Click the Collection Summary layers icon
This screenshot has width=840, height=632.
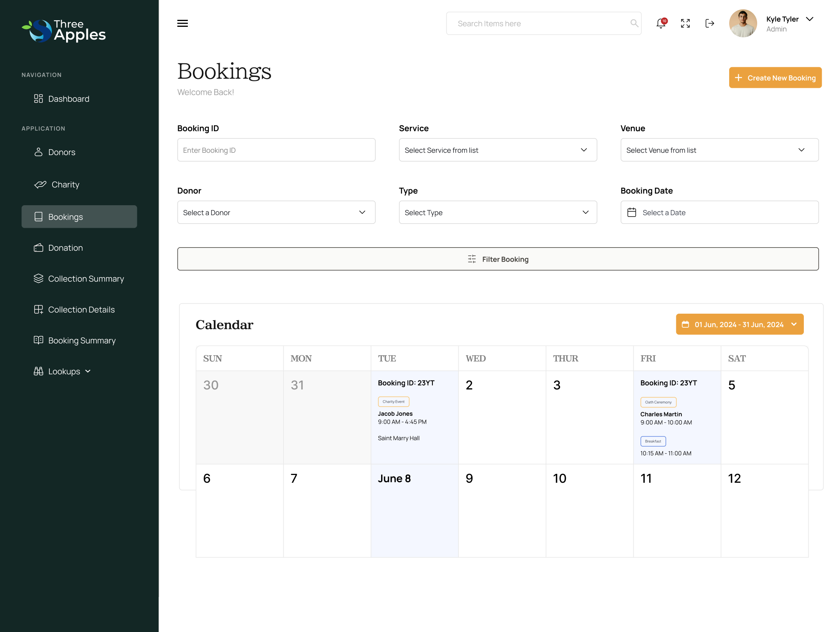38,279
